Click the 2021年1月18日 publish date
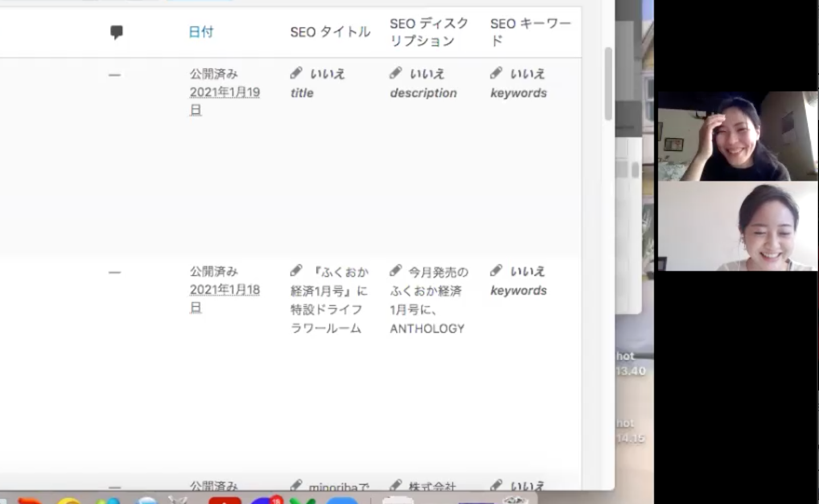Image resolution: width=819 pixels, height=504 pixels. tap(225, 298)
